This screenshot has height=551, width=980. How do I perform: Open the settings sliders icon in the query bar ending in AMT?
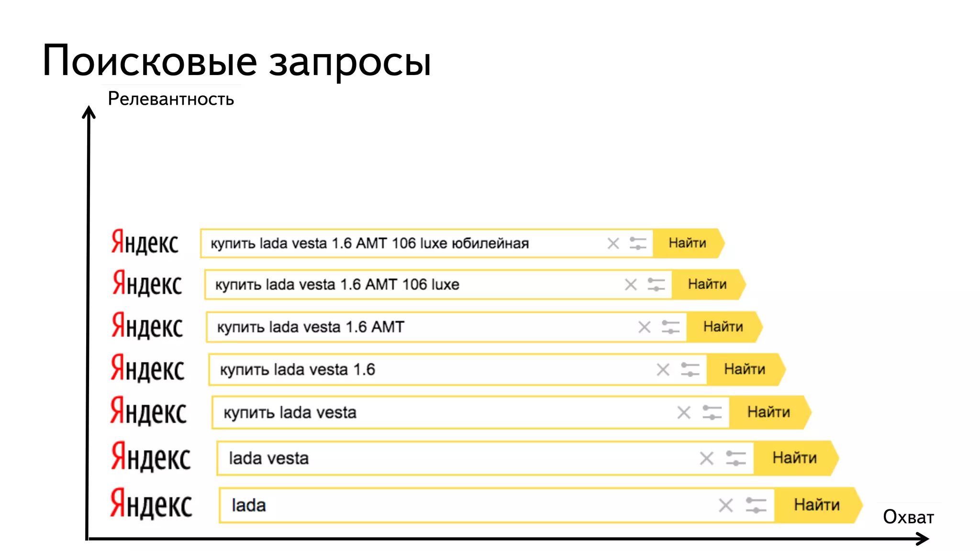pos(670,327)
